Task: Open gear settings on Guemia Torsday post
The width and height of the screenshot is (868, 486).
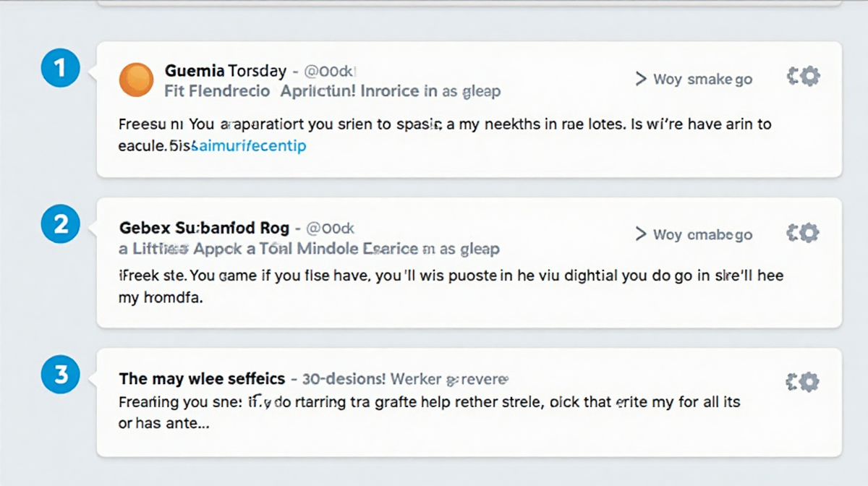Action: (x=803, y=77)
